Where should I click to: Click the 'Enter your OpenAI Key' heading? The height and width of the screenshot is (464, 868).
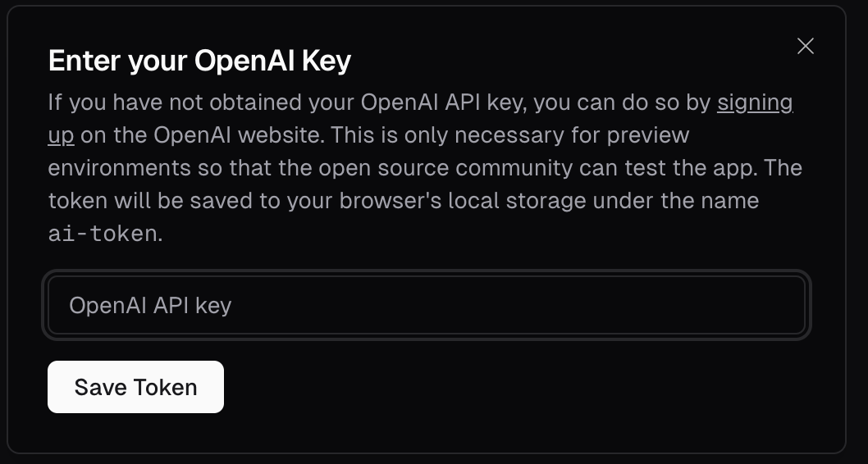tap(199, 61)
